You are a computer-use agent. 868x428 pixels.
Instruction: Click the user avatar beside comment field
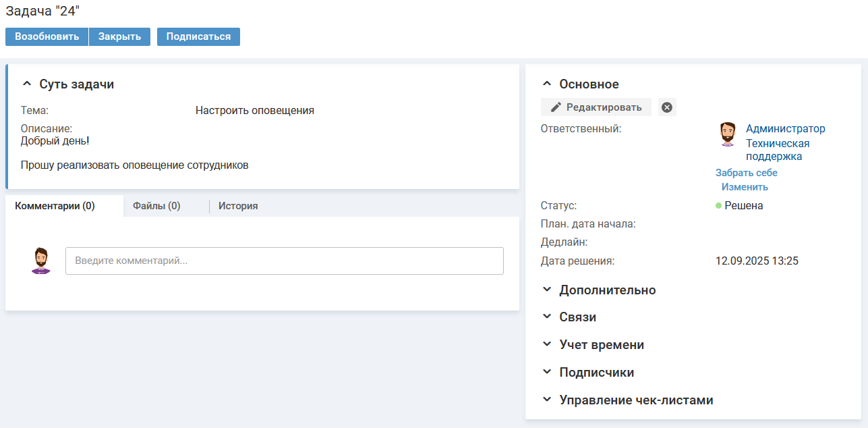(41, 261)
